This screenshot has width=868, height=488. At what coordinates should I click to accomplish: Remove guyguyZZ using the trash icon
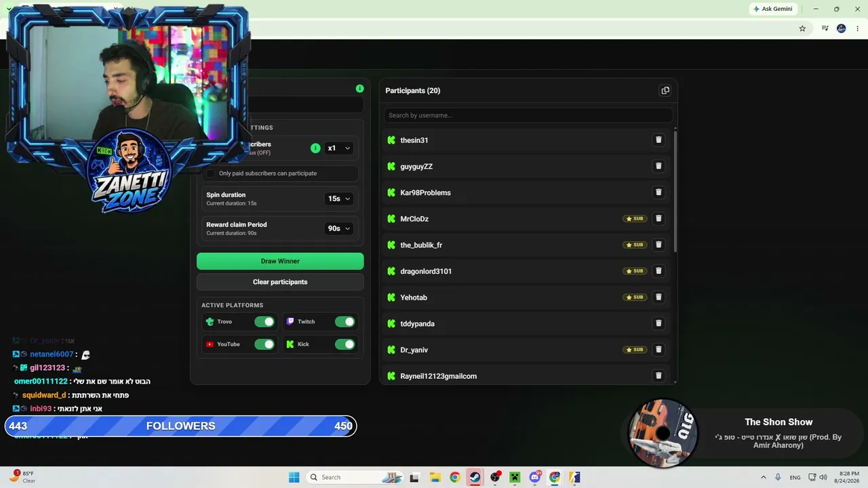(x=658, y=166)
